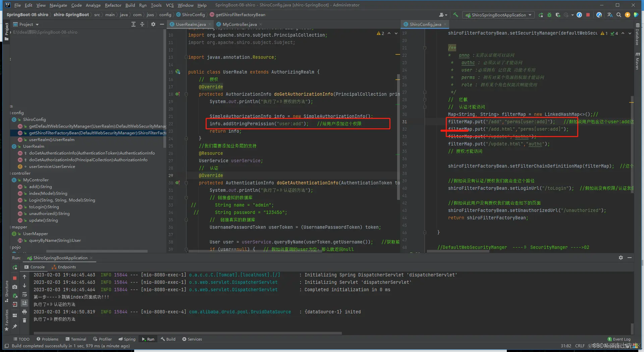This screenshot has width=644, height=352.
Task: Restore the layout in the Run panel
Action: tap(15, 315)
